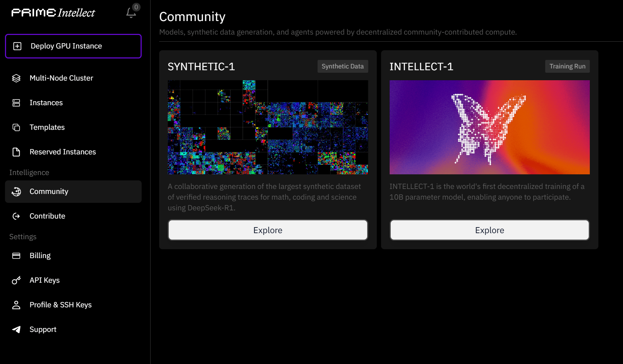Click the Profile & SSH Keys person icon

click(16, 305)
